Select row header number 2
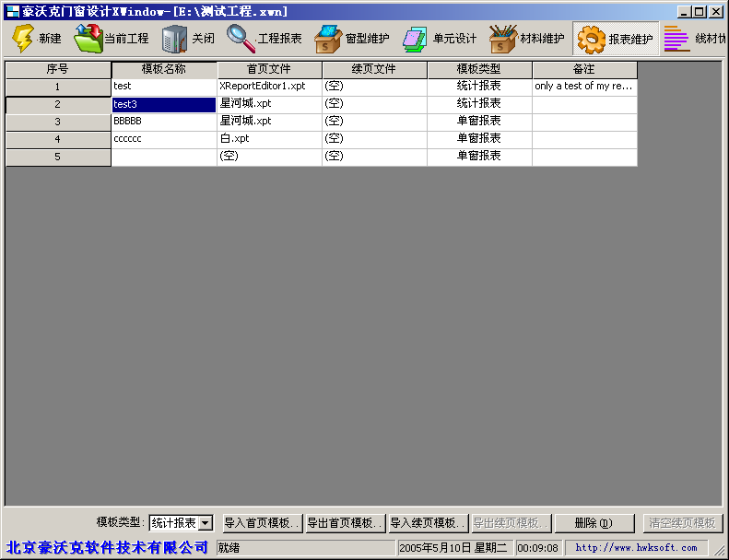 tap(58, 105)
